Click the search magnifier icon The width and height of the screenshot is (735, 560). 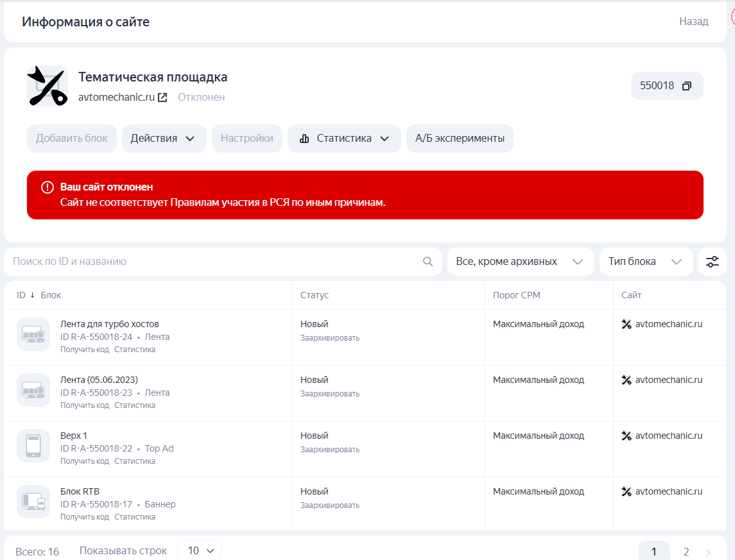[x=428, y=262]
